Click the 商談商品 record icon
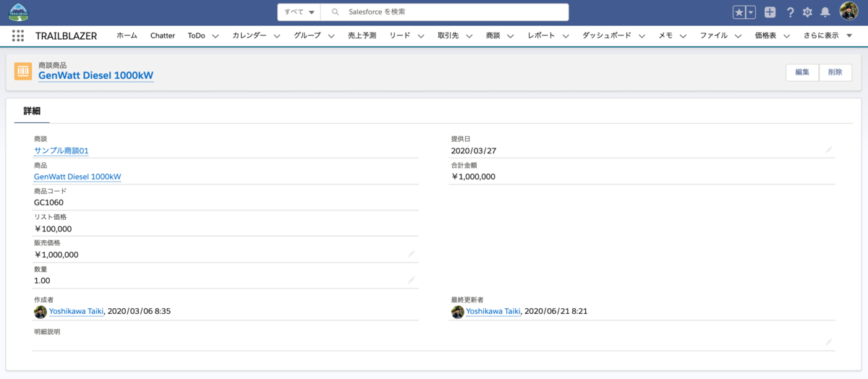 tap(23, 71)
